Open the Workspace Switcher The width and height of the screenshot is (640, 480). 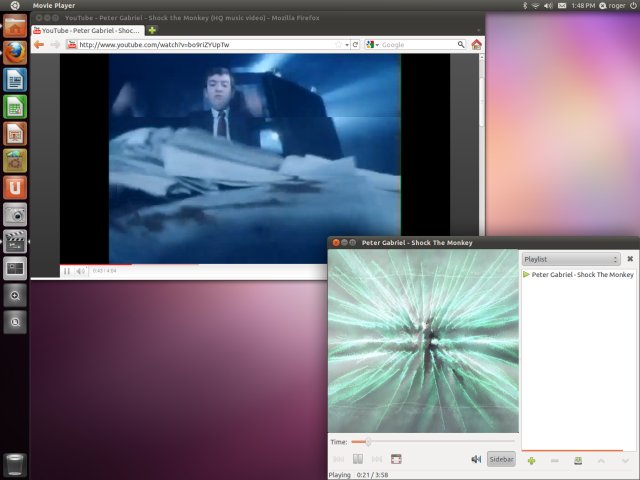click(x=15, y=268)
